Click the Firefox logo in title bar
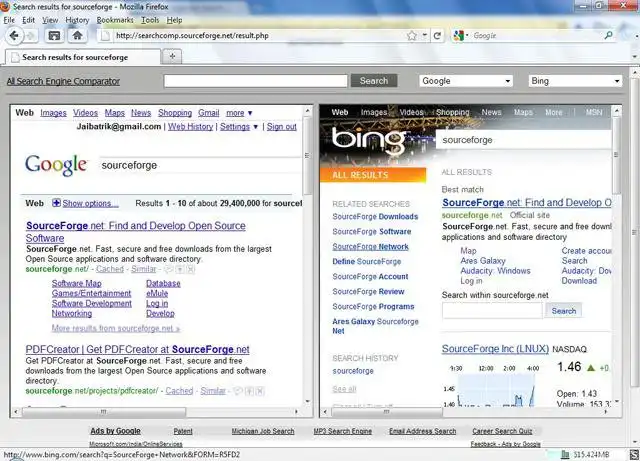Viewport: 640px width, 461px height. 5,7
